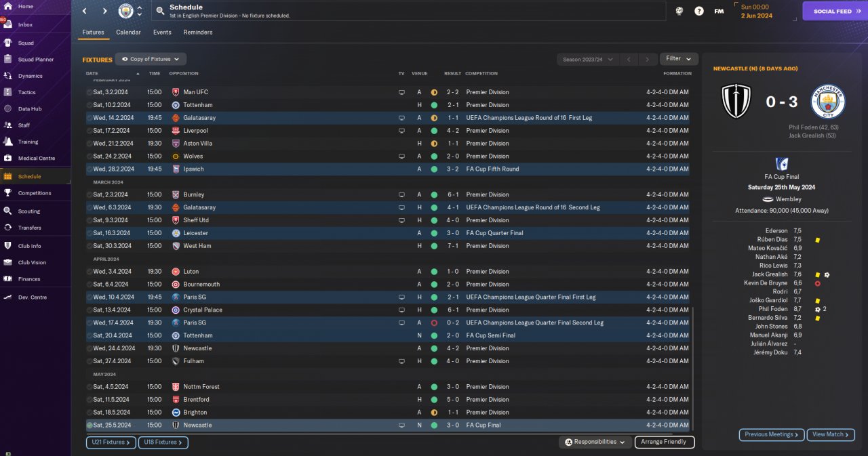868x456 pixels.
Task: Select Schedule in the sidebar
Action: coord(35,176)
